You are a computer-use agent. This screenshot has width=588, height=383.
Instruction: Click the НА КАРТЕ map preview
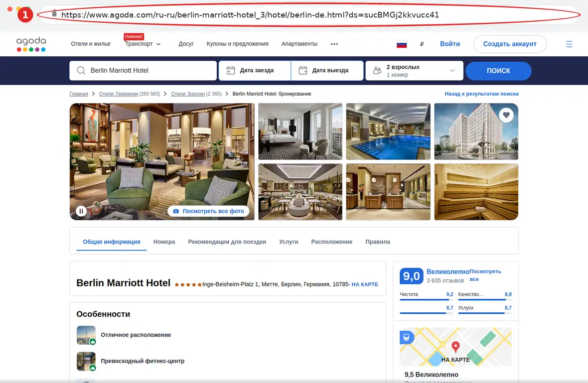455,347
